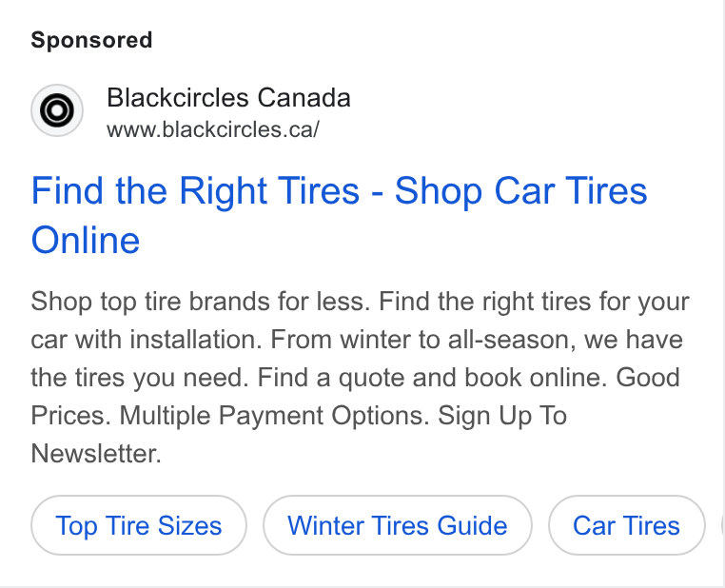The width and height of the screenshot is (725, 588).
Task: Click Shop Car Tires in the headline
Action: (x=520, y=190)
